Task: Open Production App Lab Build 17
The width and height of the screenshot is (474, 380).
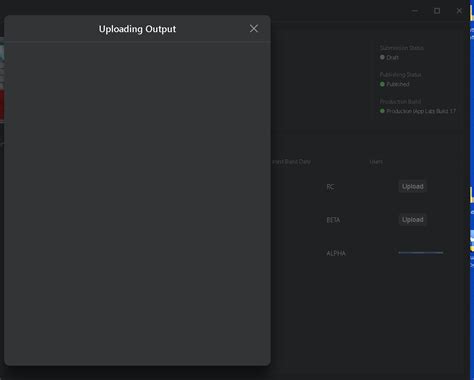Action: [x=418, y=111]
